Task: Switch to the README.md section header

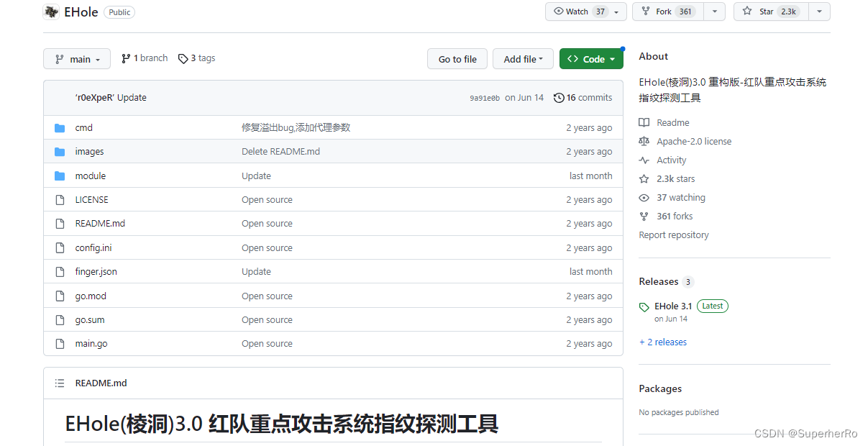Action: (x=100, y=383)
